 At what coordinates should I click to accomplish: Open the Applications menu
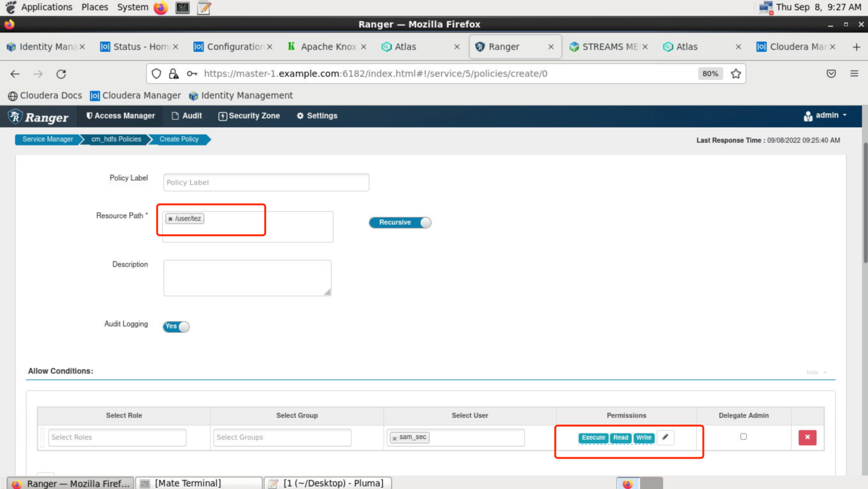tap(47, 7)
